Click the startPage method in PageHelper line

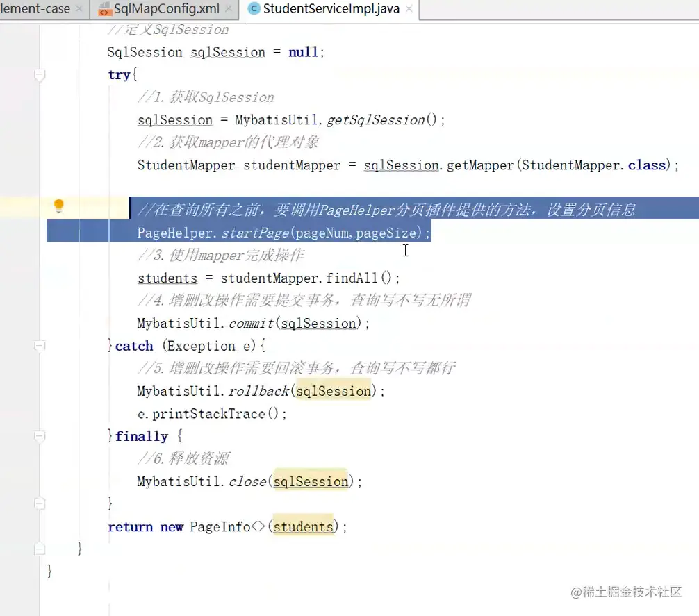pyautogui.click(x=256, y=233)
